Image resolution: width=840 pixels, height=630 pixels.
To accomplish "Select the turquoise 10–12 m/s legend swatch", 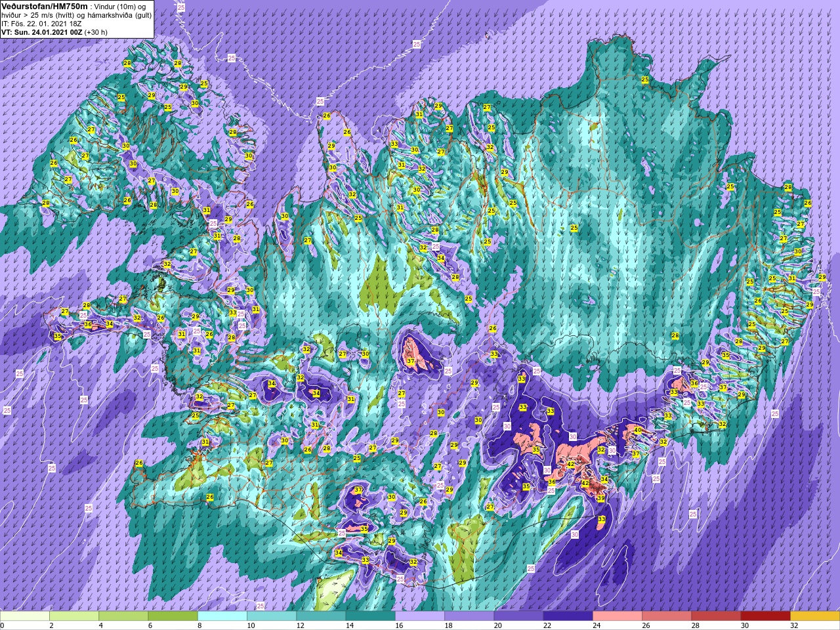I will coord(272,616).
